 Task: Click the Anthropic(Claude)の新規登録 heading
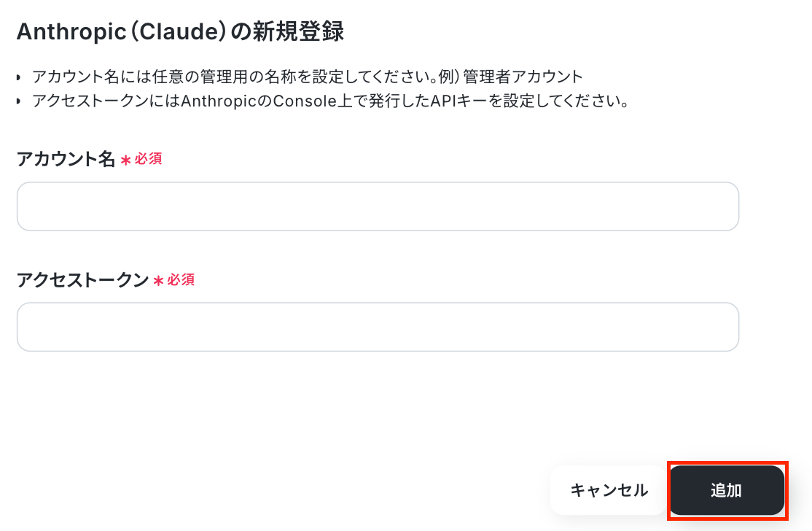(x=180, y=33)
